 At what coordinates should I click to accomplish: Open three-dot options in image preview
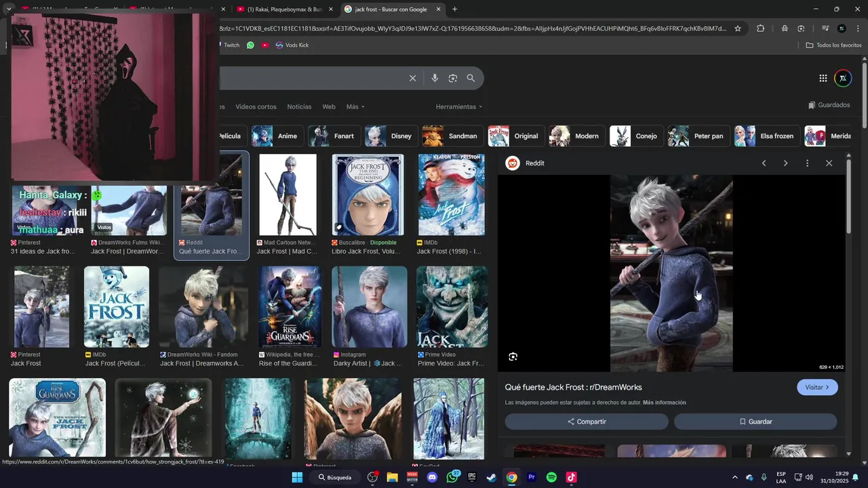(x=807, y=163)
